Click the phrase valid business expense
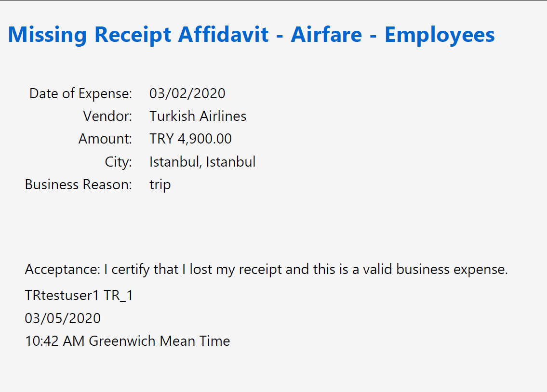Image resolution: width=547 pixels, height=392 pixels. (x=435, y=269)
